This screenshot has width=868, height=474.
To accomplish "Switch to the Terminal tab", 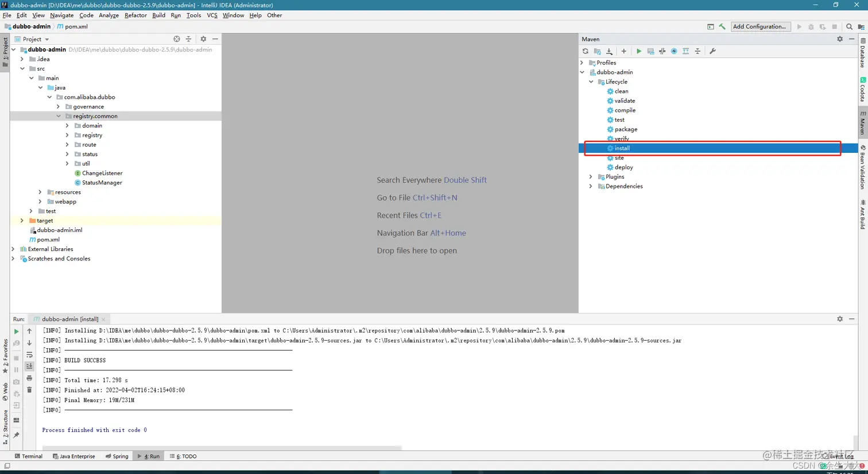I will pyautogui.click(x=28, y=456).
